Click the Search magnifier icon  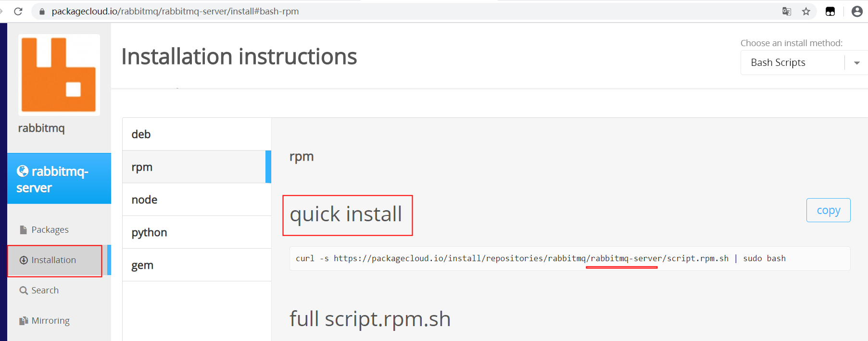[x=24, y=290]
